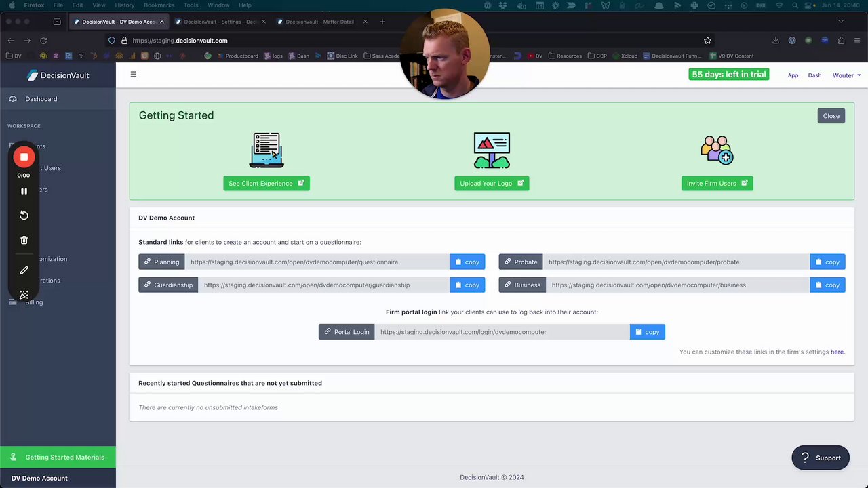This screenshot has width=868, height=488.
Task: Click the 55 days left in trial badge
Action: tap(729, 75)
